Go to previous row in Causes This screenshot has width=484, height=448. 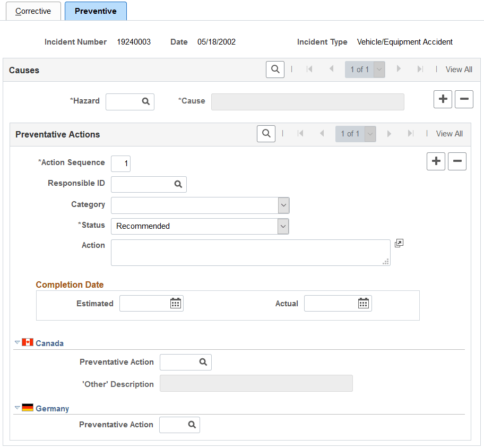pyautogui.click(x=332, y=69)
